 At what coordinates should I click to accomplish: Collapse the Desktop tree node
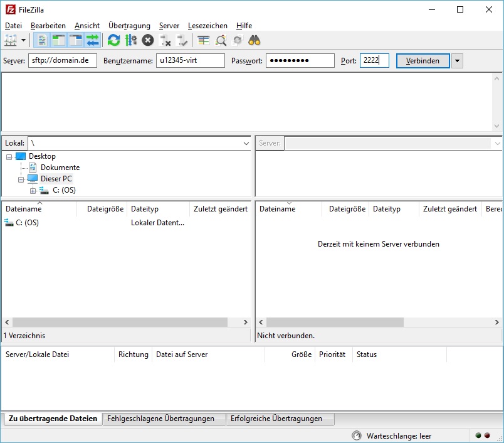(x=9, y=157)
